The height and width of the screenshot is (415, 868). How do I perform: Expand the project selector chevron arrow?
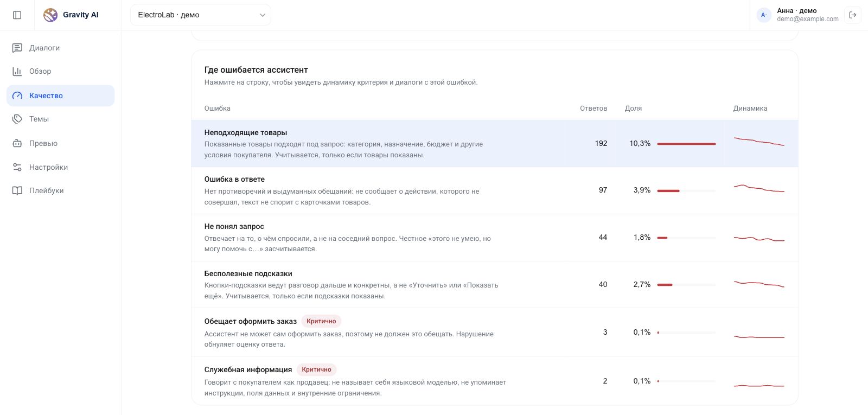pos(263,15)
